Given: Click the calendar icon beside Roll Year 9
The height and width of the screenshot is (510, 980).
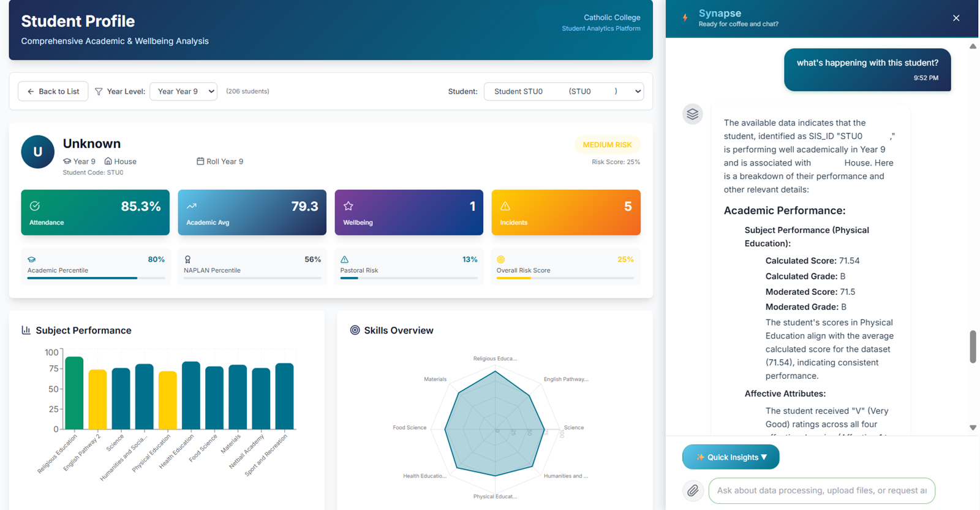Looking at the screenshot, I should pyautogui.click(x=200, y=161).
